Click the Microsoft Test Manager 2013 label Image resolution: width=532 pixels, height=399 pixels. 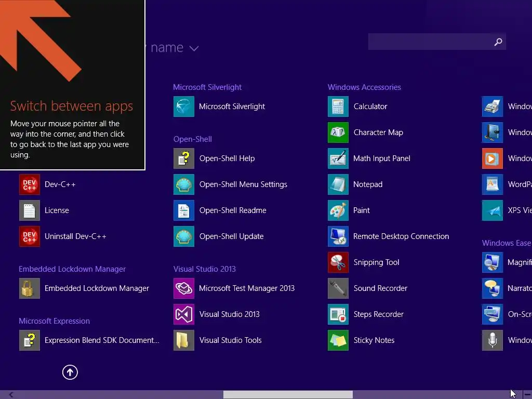coord(247,288)
